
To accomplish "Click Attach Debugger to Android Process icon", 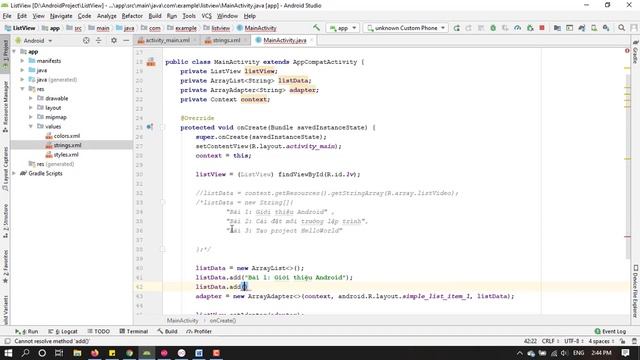I will tap(530, 28).
